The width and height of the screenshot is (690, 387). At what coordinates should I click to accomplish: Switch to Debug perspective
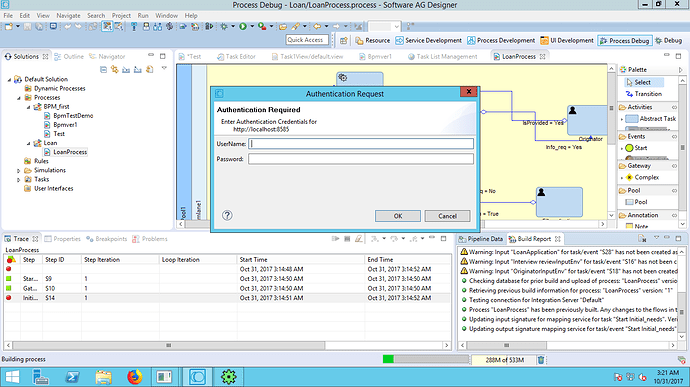[668, 41]
